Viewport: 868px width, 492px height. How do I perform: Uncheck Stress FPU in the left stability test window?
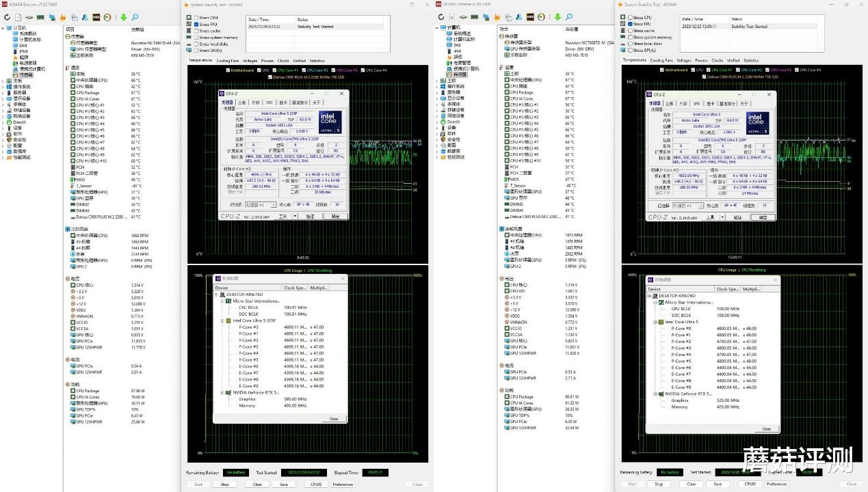pos(196,24)
